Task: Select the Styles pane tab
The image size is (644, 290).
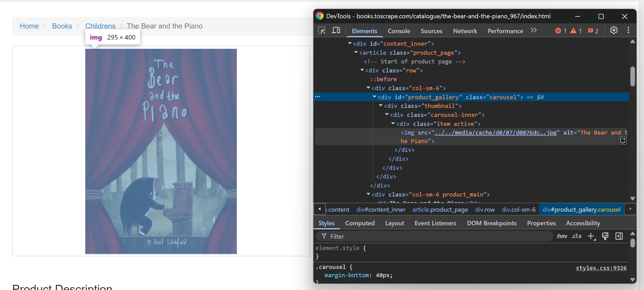Action: click(326, 223)
